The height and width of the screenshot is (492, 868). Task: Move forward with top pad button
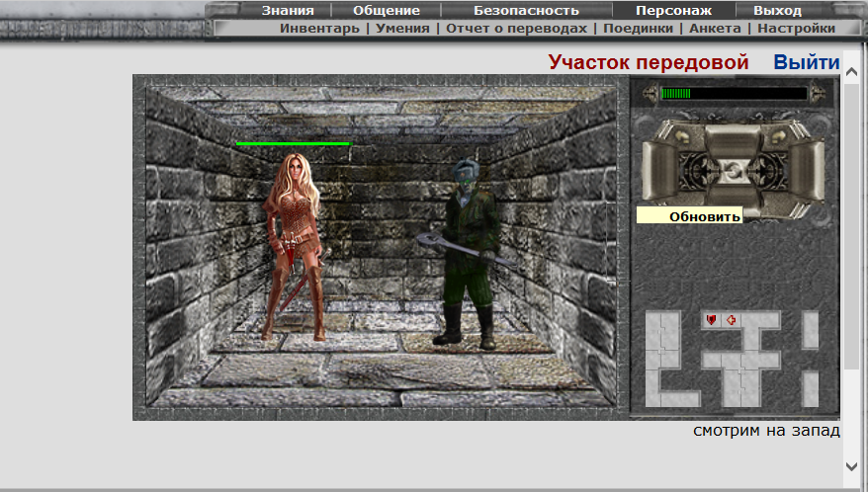point(732,139)
